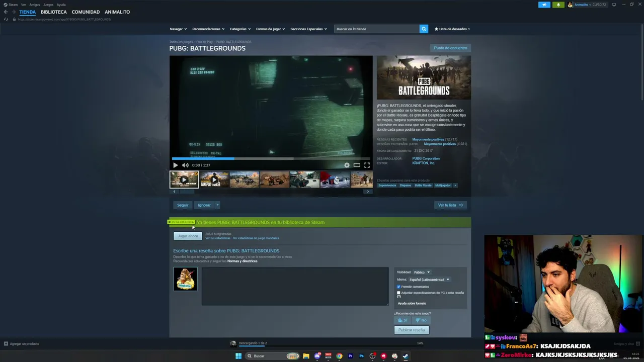Go back using the Steam back arrow
Screen dimensions: 644x362
(x=6, y=12)
